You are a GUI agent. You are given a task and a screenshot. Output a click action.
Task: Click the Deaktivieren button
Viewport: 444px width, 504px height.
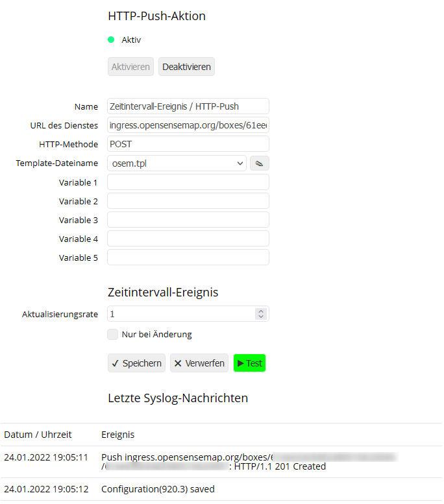[x=186, y=67]
